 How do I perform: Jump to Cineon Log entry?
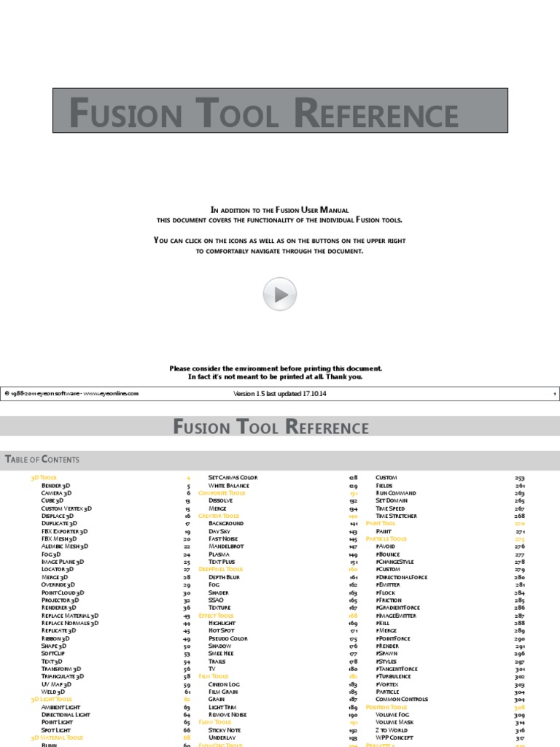click(224, 684)
